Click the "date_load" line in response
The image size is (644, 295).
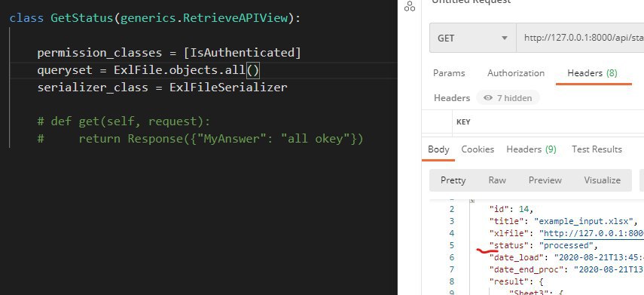tap(566, 258)
